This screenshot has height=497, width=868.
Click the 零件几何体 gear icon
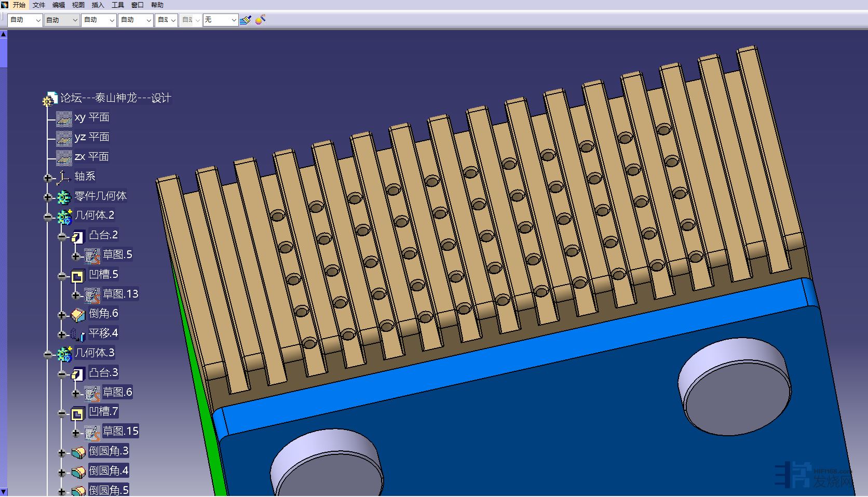63,197
